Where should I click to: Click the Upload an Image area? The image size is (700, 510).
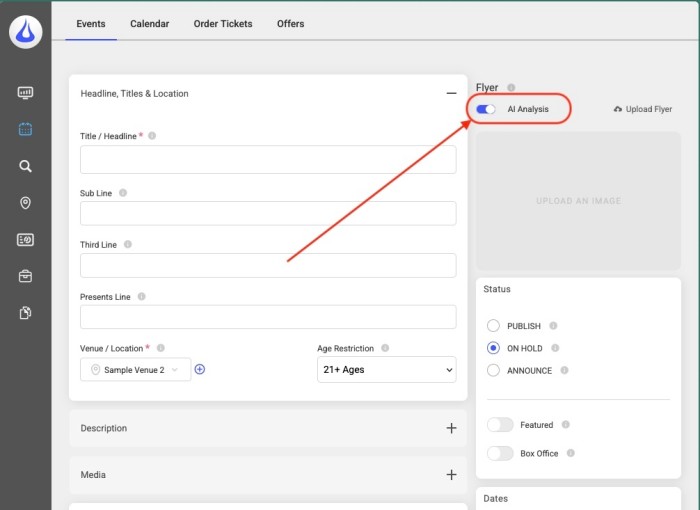pos(579,201)
